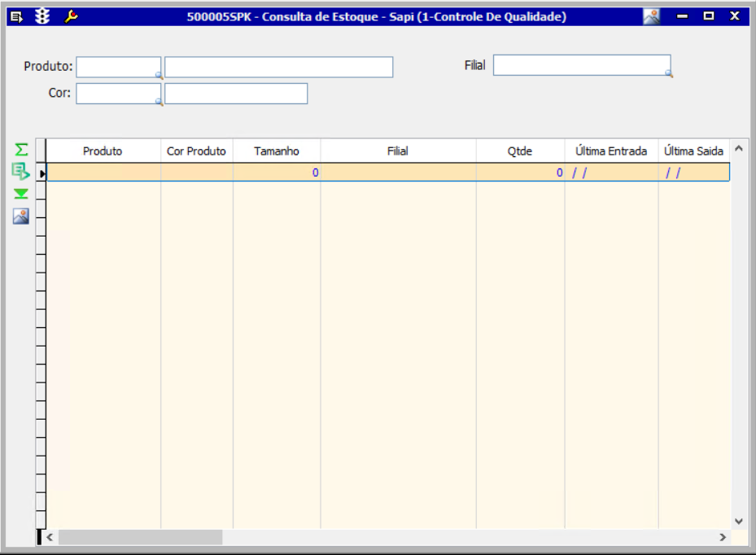Focus the Produto description input field
This screenshot has width=756, height=555.
pyautogui.click(x=278, y=67)
